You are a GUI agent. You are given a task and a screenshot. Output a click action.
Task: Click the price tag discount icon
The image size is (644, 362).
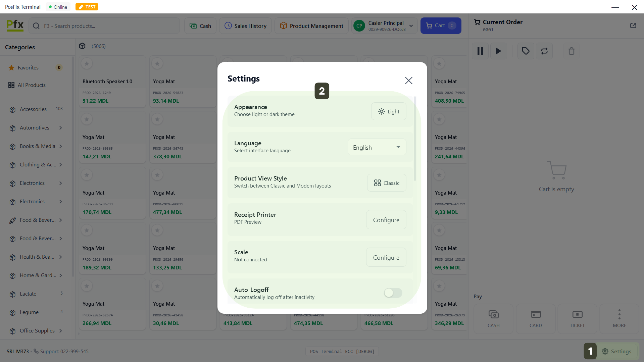(526, 51)
